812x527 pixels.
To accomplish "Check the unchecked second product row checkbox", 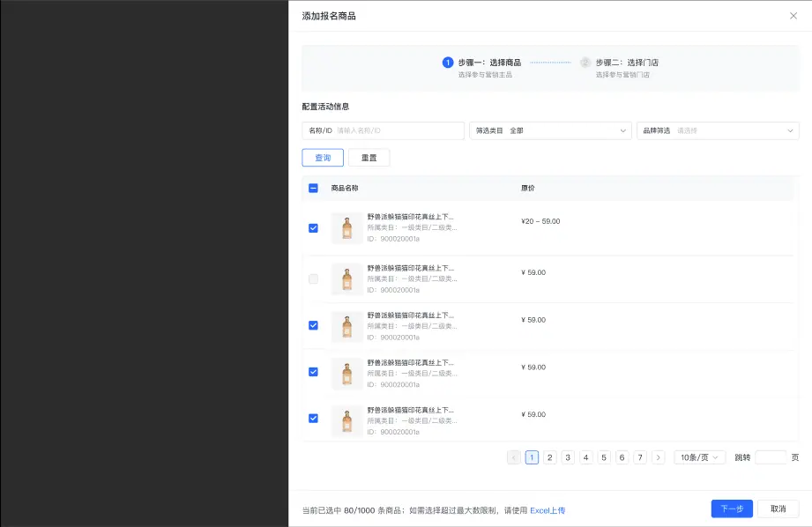I will pos(313,279).
